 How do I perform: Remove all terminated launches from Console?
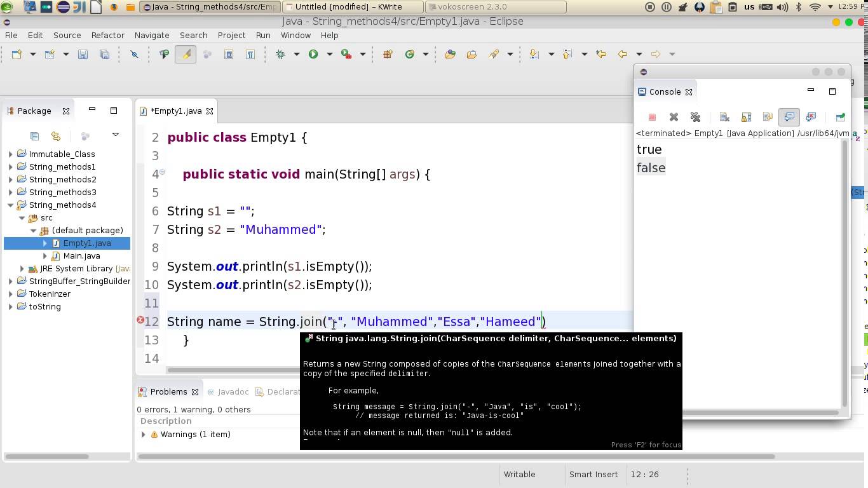coord(696,117)
